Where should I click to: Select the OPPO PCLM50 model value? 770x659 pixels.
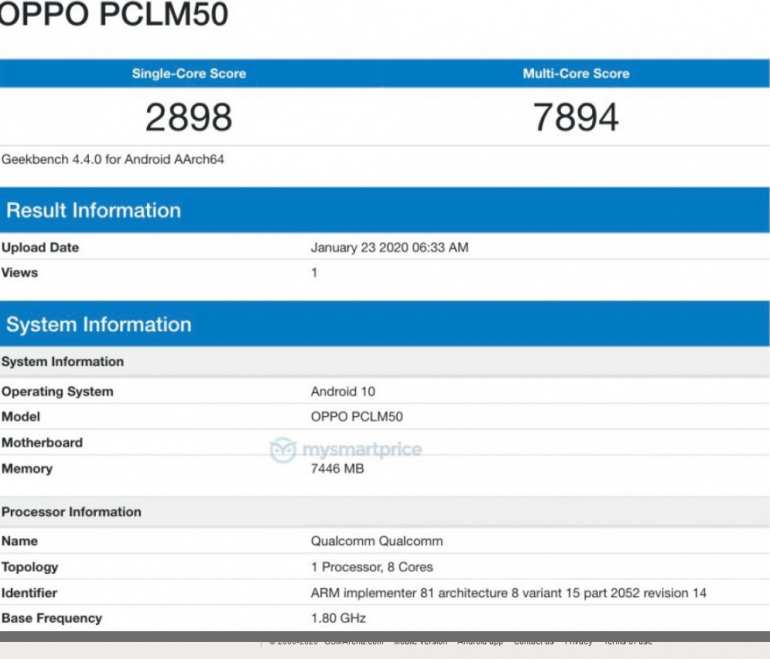coord(357,417)
